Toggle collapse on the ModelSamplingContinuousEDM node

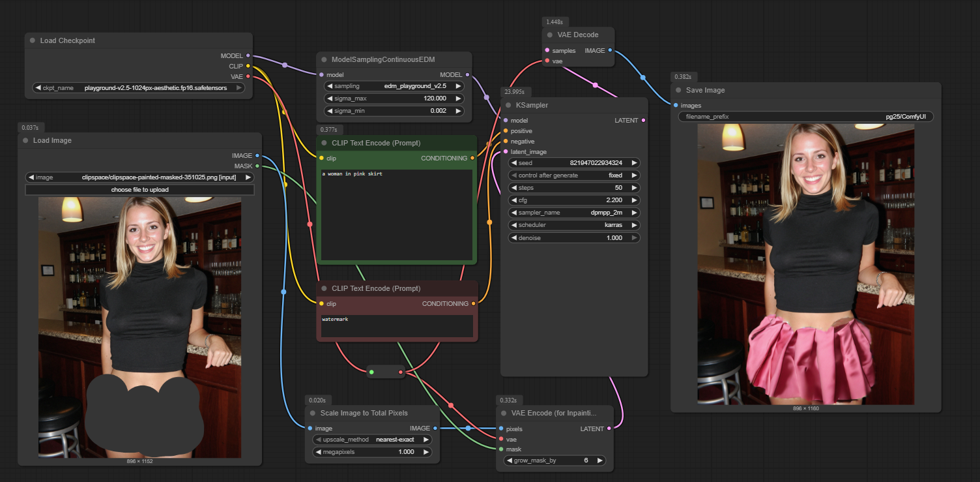tap(324, 59)
